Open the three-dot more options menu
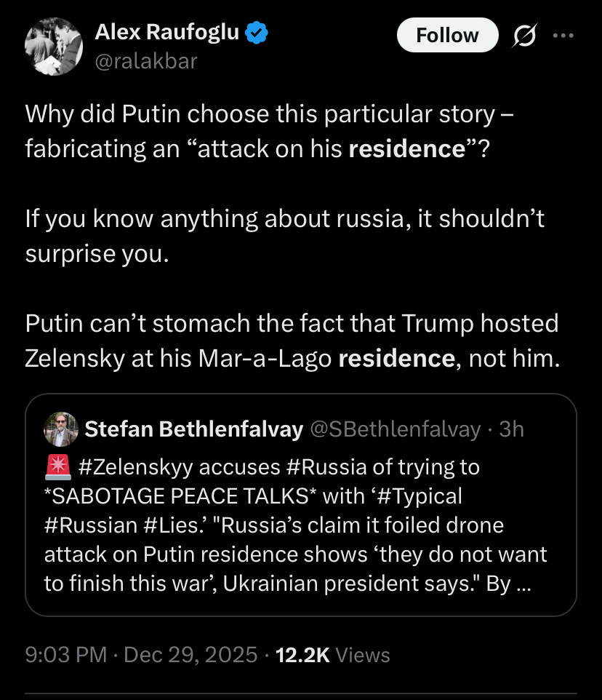 coord(563,36)
